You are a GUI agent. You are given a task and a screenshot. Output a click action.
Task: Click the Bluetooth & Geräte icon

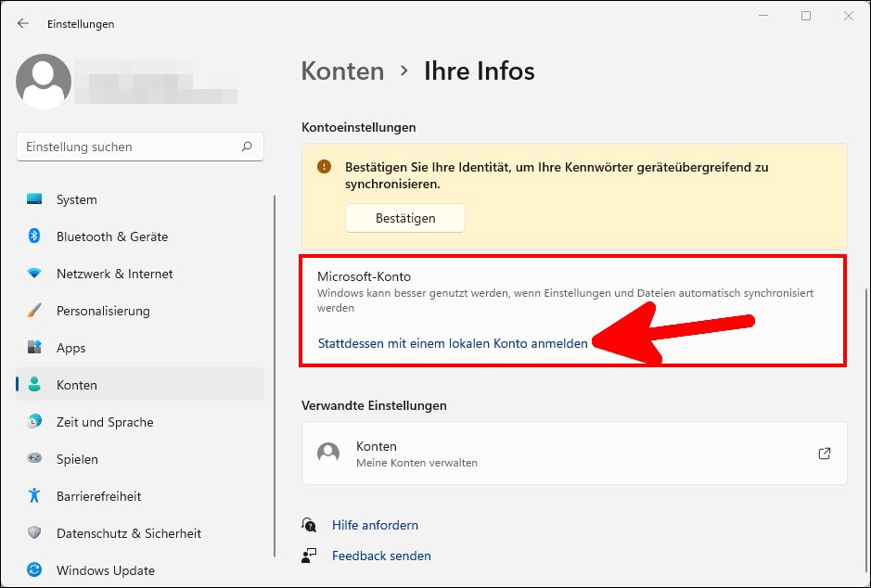pos(34,236)
